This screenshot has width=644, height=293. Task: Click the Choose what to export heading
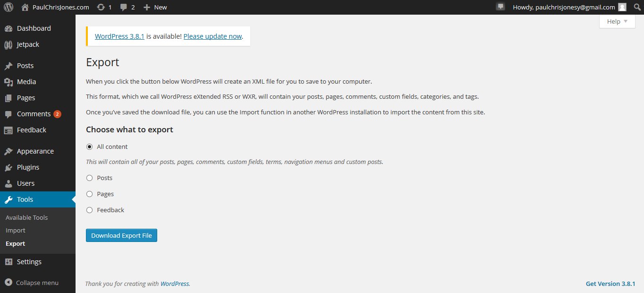[x=129, y=129]
